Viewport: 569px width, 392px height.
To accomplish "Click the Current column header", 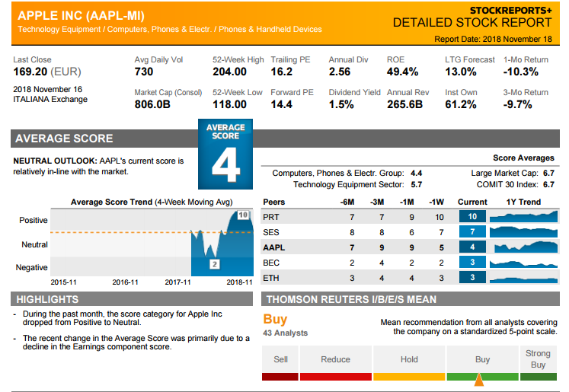I will coord(472,202).
